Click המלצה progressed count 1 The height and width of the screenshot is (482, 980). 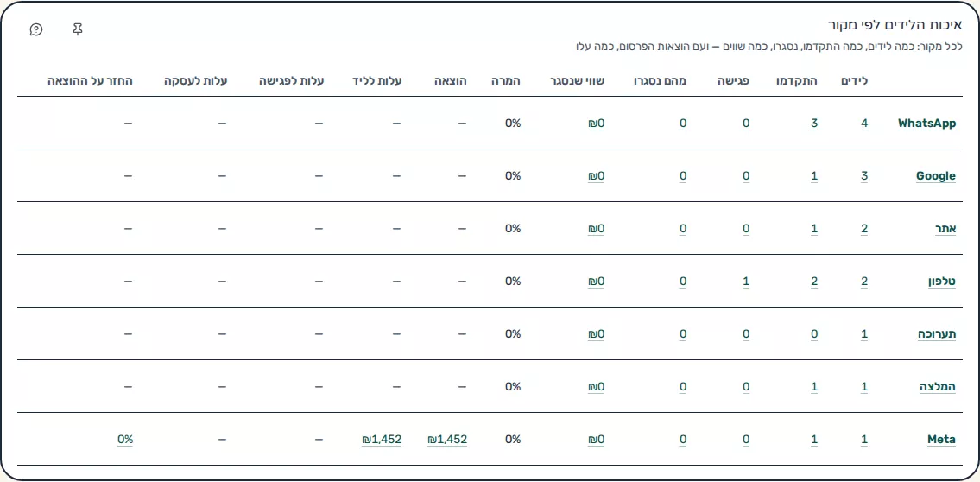[x=814, y=387]
